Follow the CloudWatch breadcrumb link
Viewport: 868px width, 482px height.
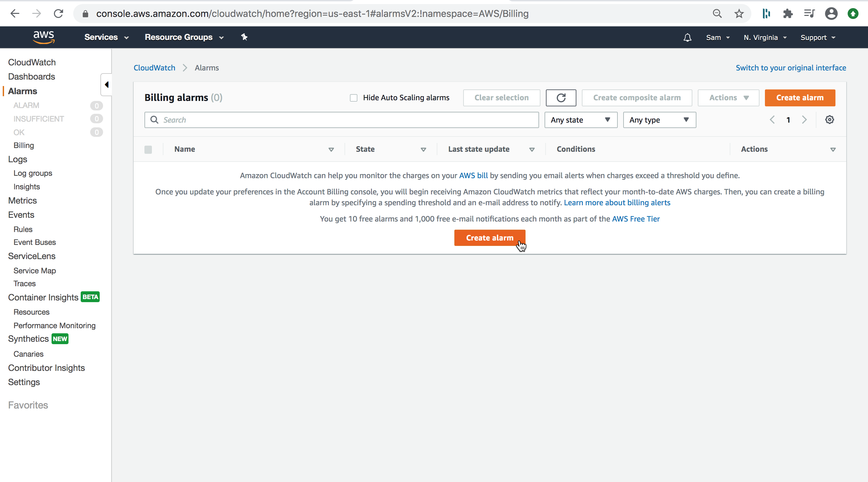154,68
